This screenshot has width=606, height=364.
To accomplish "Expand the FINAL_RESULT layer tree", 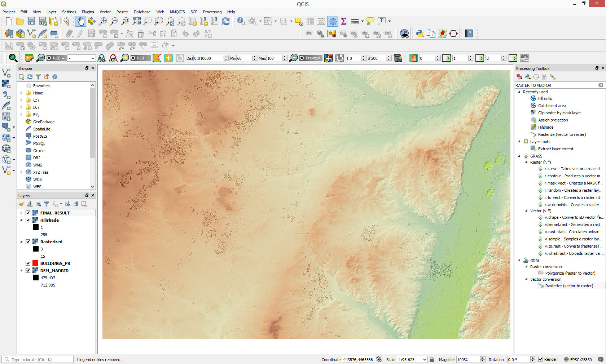I will point(21,213).
